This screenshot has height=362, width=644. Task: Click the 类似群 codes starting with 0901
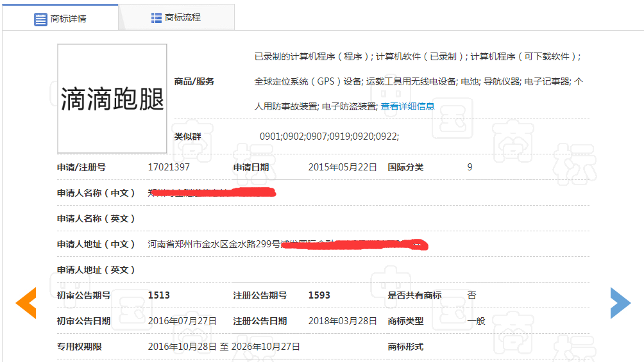329,136
